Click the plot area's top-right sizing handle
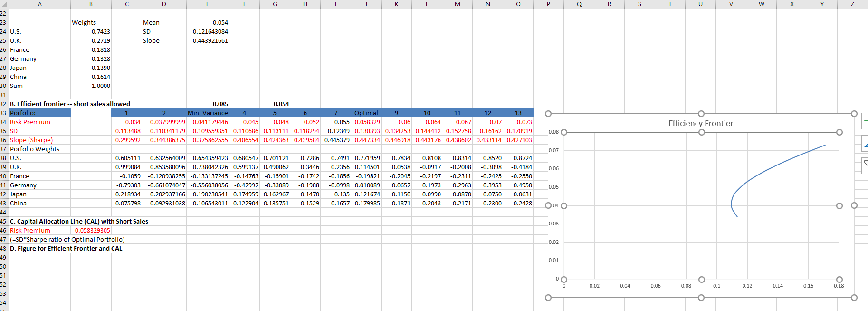Screen dimensions: 868x311 [x=839, y=132]
